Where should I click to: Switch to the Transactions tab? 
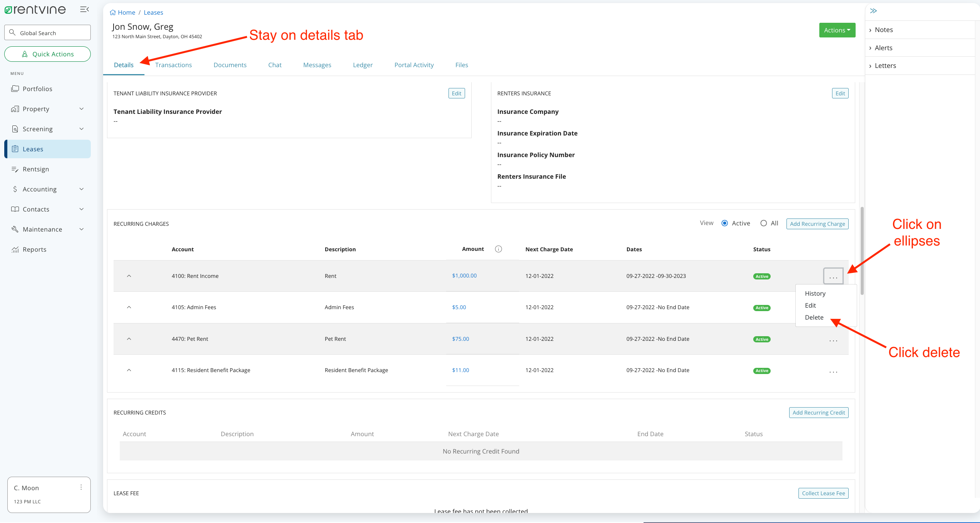tap(173, 65)
